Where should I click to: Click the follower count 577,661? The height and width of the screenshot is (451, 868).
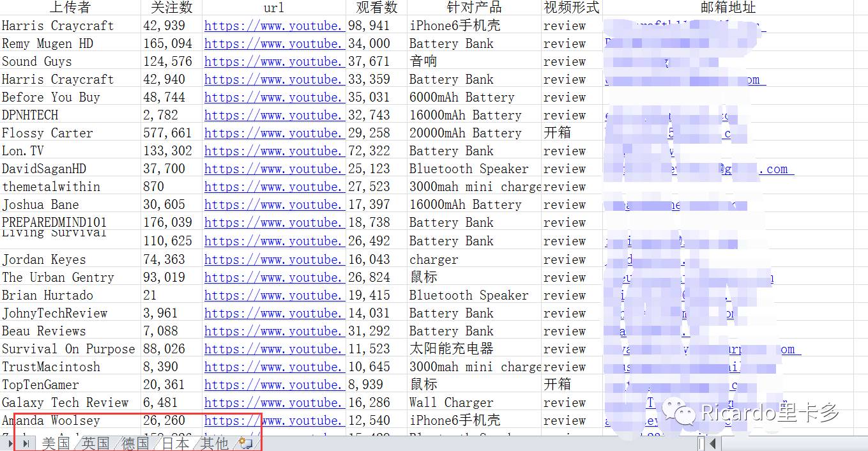171,133
